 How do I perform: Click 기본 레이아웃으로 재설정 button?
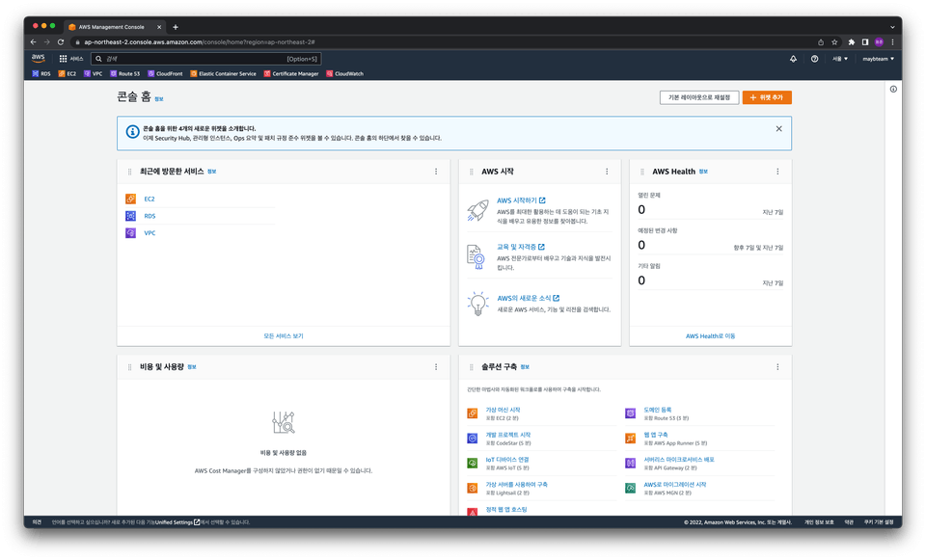pyautogui.click(x=699, y=97)
